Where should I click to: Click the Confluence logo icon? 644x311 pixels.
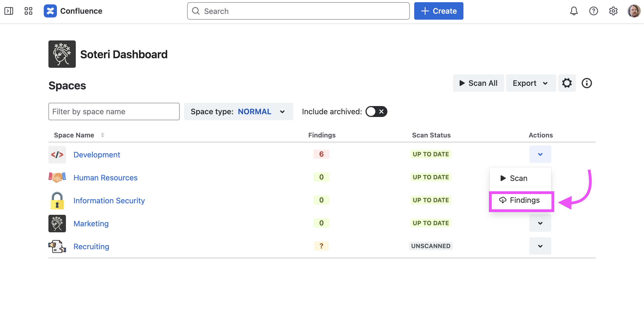click(x=50, y=11)
